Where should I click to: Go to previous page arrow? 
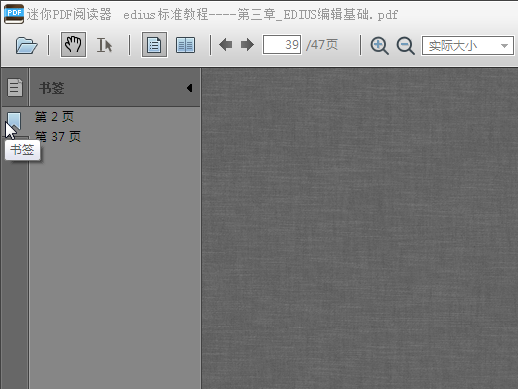point(226,45)
